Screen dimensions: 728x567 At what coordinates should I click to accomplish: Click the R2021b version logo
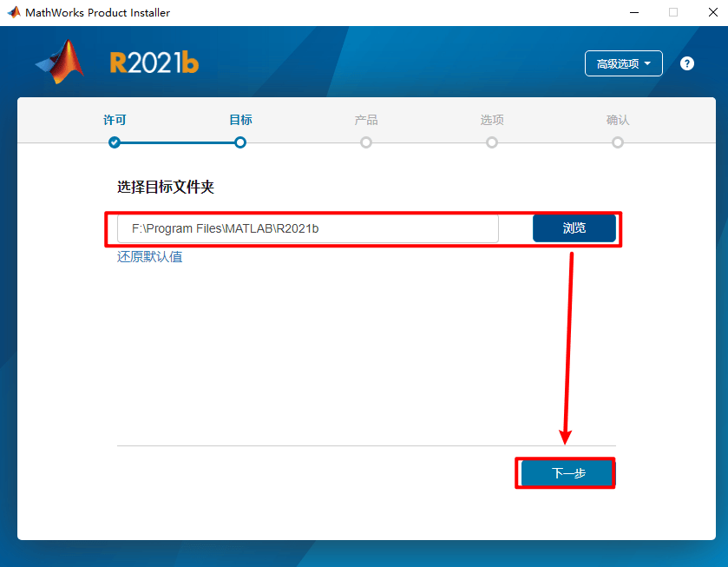[x=153, y=63]
